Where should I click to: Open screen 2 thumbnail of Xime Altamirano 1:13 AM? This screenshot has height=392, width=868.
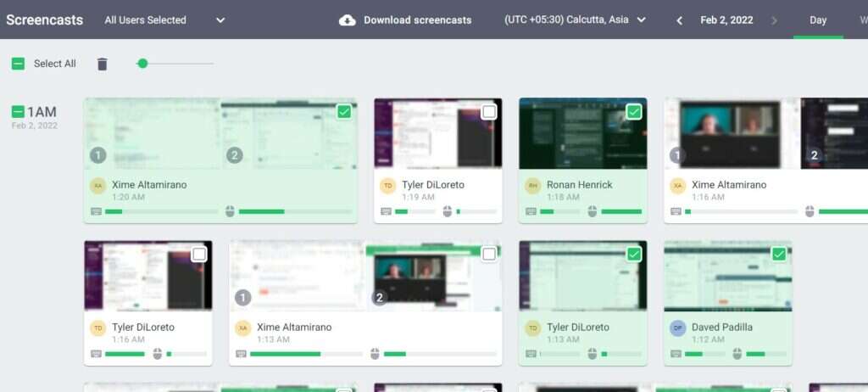433,276
